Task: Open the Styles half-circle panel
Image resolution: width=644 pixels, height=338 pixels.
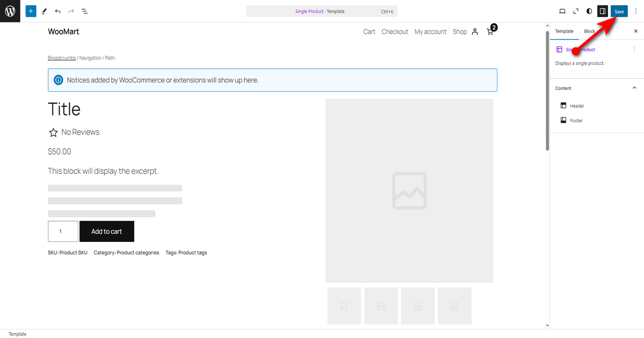Action: click(589, 11)
